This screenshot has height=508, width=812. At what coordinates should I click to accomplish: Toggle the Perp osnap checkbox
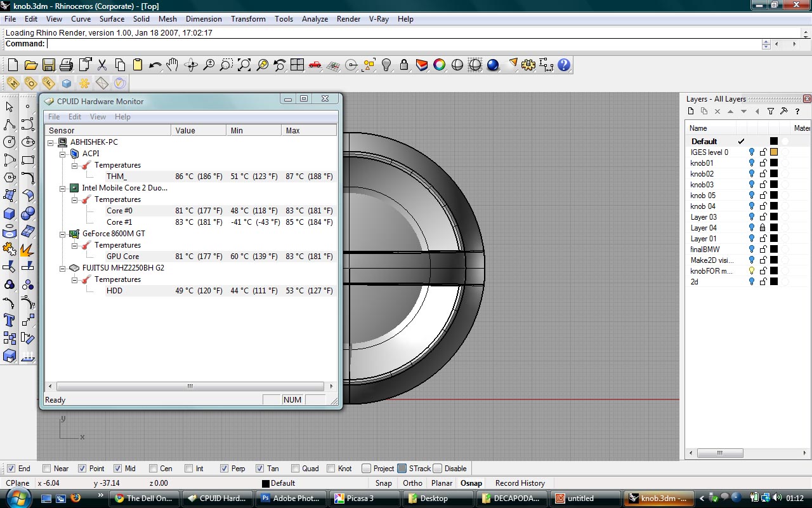tap(224, 469)
